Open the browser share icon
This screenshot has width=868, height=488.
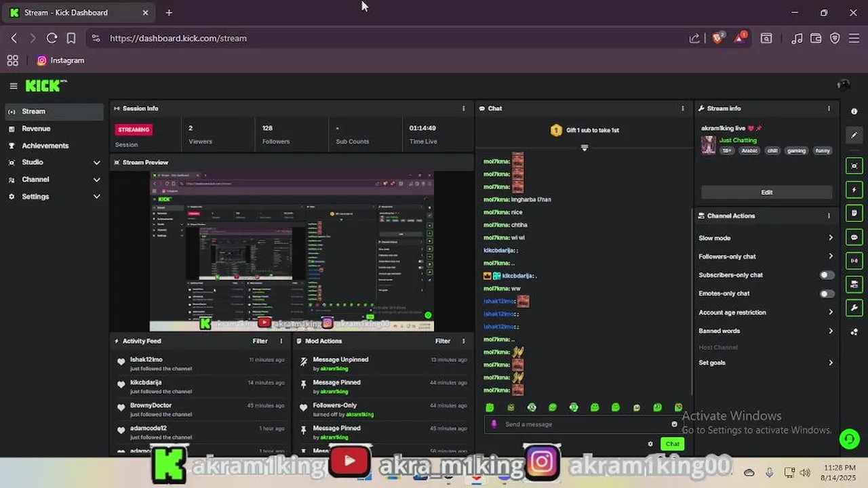(x=694, y=39)
